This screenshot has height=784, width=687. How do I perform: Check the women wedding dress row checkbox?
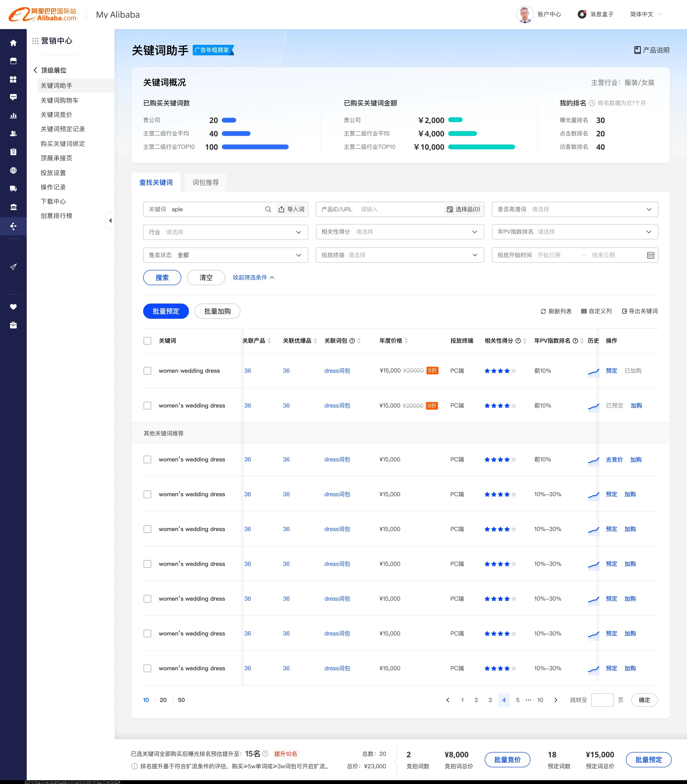[147, 371]
